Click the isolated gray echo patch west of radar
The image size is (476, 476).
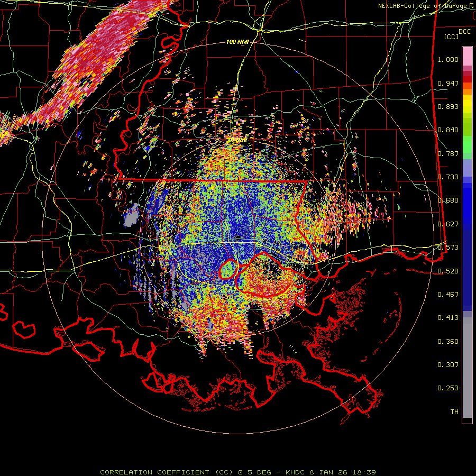(x=132, y=215)
